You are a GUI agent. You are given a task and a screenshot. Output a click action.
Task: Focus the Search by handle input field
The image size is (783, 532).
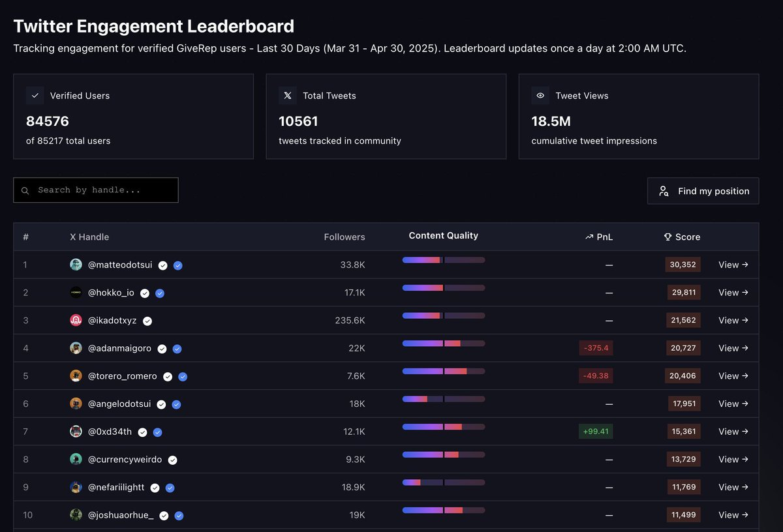96,190
